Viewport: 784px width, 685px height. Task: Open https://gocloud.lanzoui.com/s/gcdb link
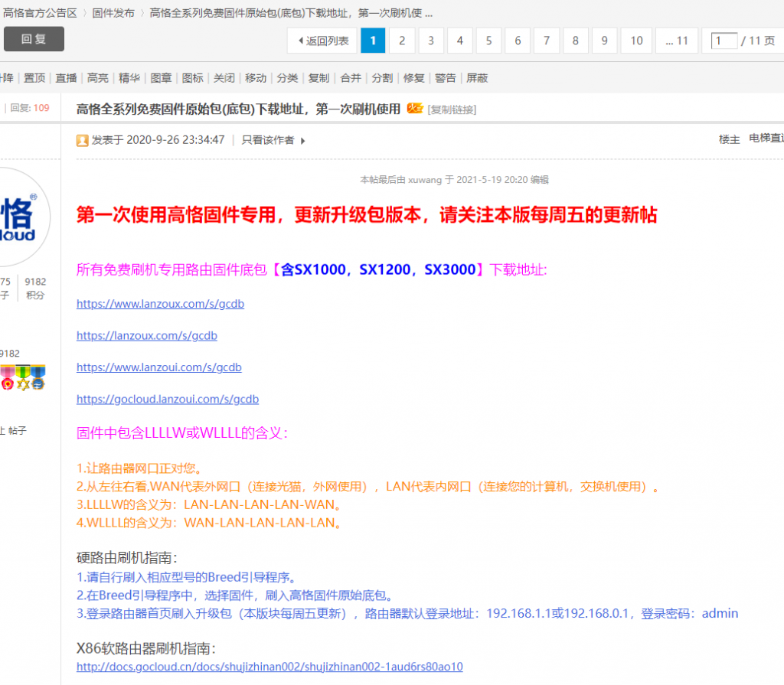[x=168, y=399]
